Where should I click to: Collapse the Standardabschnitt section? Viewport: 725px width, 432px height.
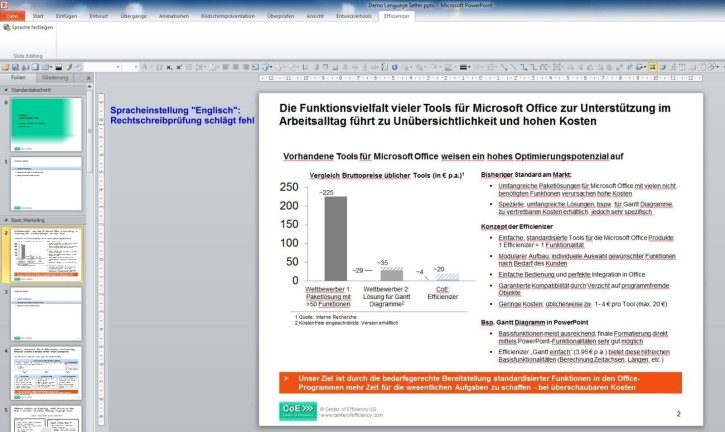(6, 90)
